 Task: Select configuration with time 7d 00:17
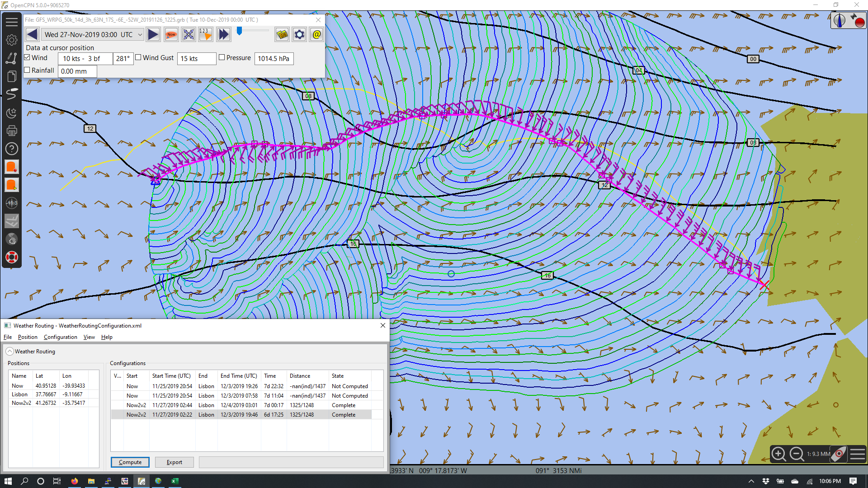tap(241, 405)
